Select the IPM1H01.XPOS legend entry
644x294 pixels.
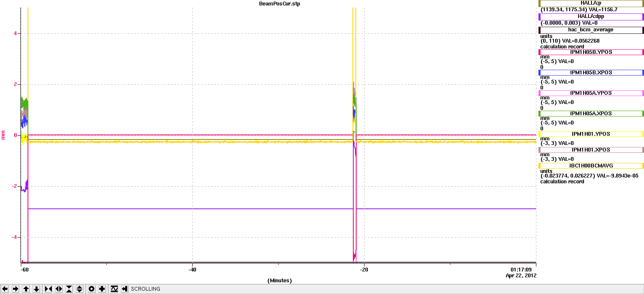[x=591, y=150]
